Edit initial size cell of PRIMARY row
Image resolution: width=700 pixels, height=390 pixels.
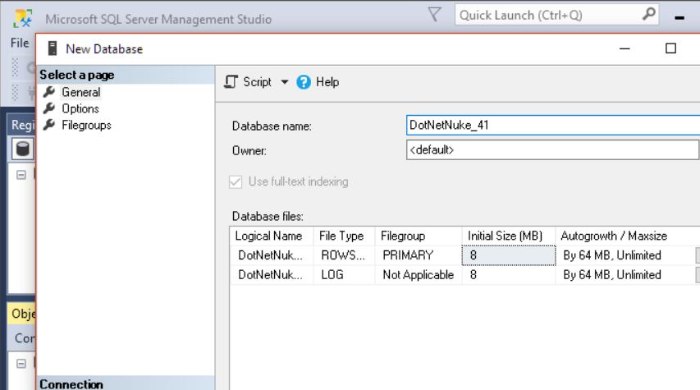point(508,256)
